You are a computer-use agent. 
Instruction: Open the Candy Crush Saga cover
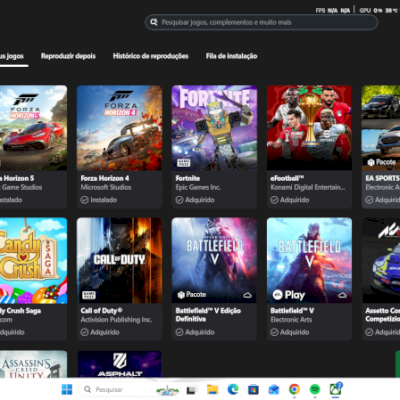[x=33, y=260]
